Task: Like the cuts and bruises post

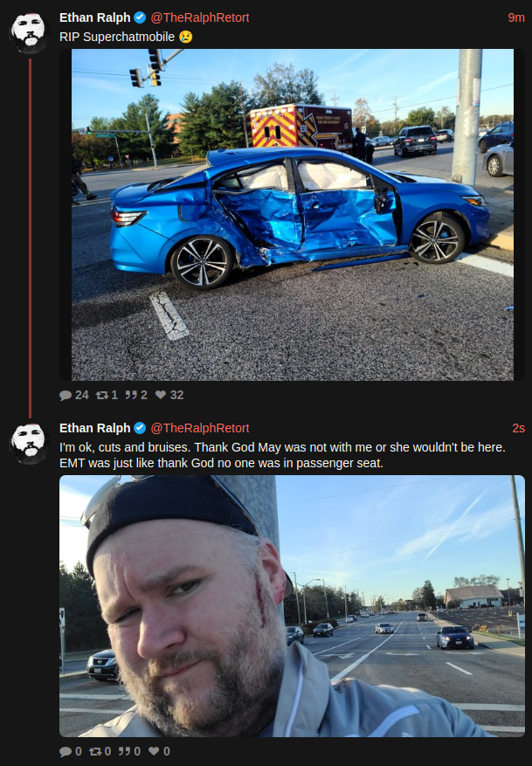Action: (x=154, y=751)
